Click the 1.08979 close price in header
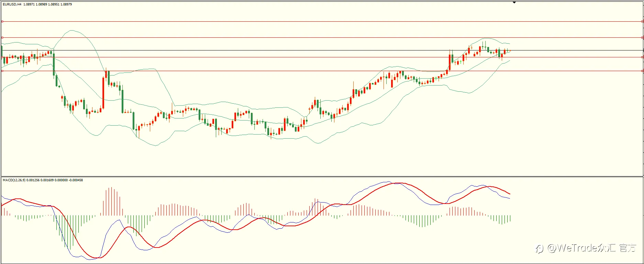 (66, 4)
